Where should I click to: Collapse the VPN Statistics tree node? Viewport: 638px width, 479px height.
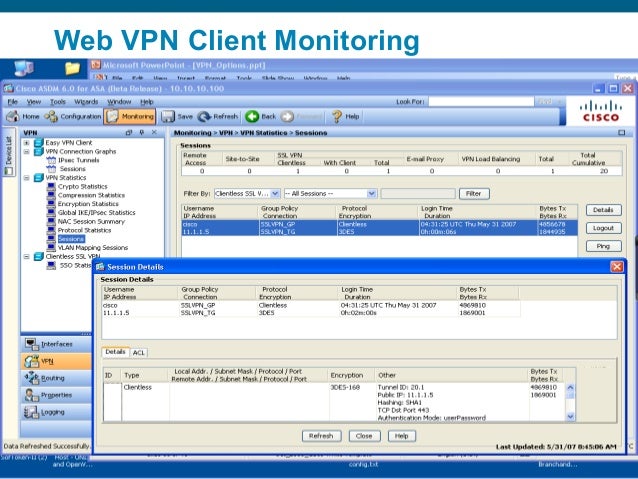pyautogui.click(x=26, y=178)
